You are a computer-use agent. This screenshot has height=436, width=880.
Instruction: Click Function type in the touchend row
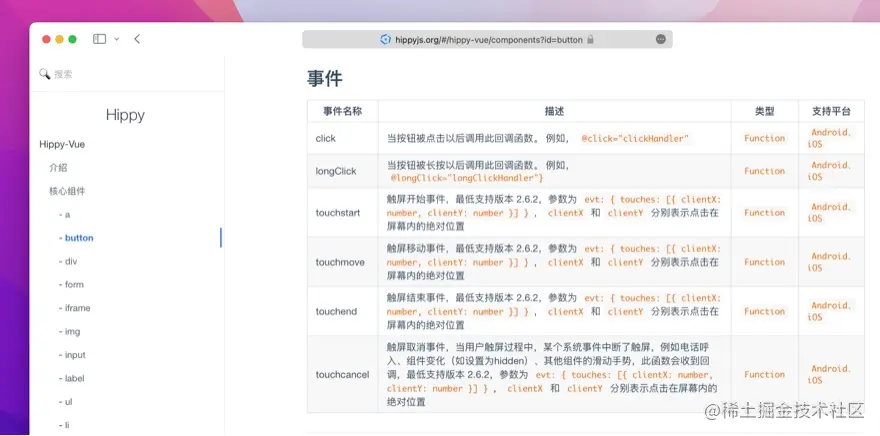(764, 311)
